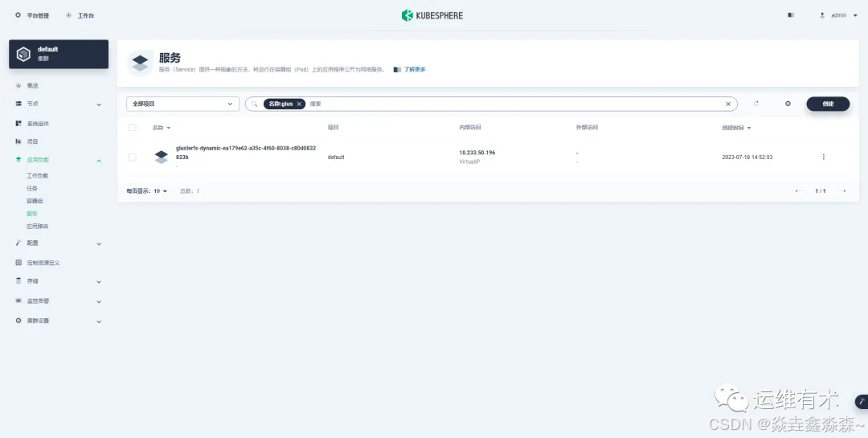Click the 集群设置 gear icon
Viewport: 868px width, 438px height.
18,321
